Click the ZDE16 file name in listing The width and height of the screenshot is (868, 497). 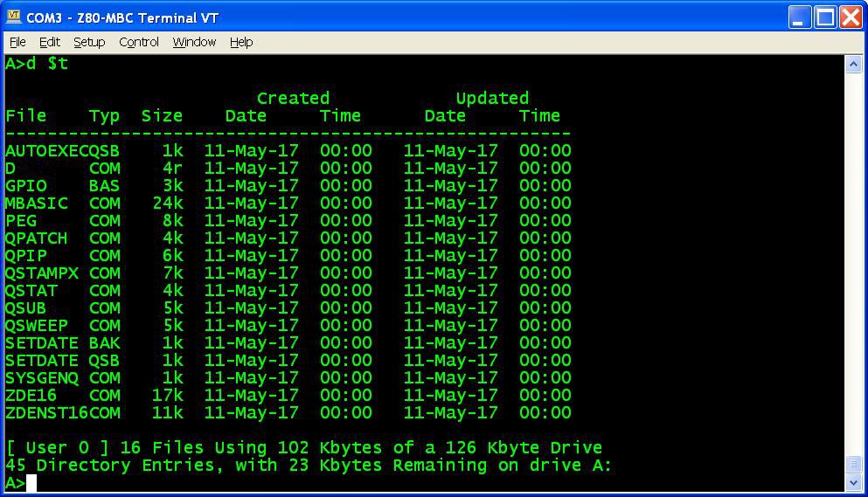coord(31,395)
